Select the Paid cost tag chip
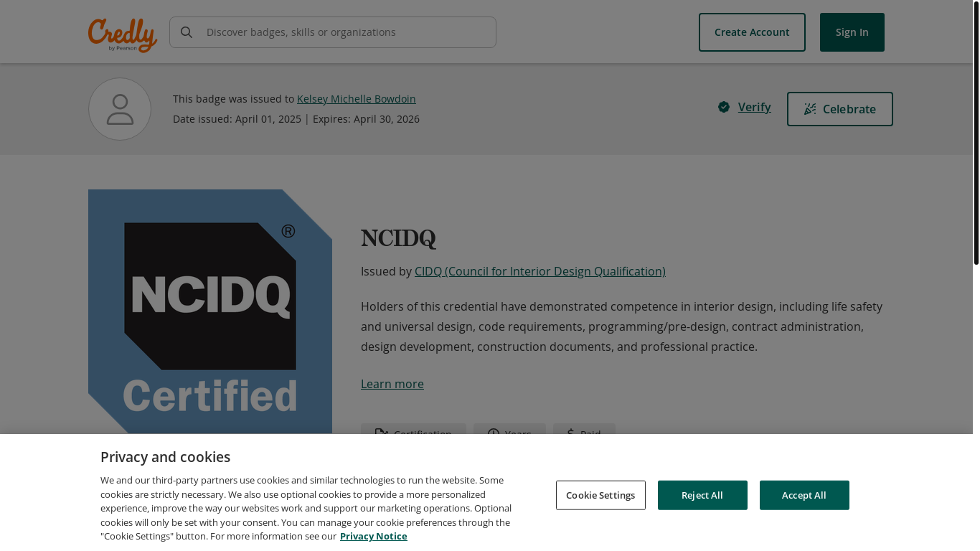The width and height of the screenshot is (980, 551). pyautogui.click(x=584, y=429)
